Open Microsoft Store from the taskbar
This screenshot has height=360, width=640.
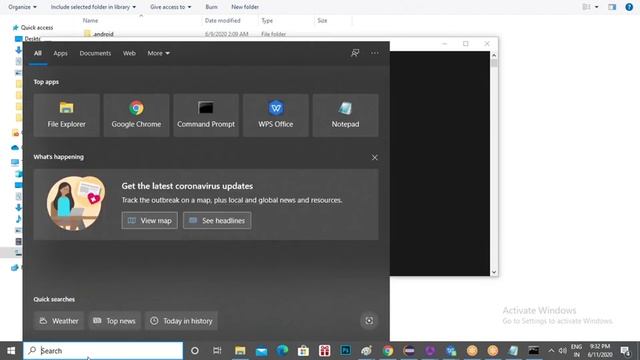(x=303, y=351)
